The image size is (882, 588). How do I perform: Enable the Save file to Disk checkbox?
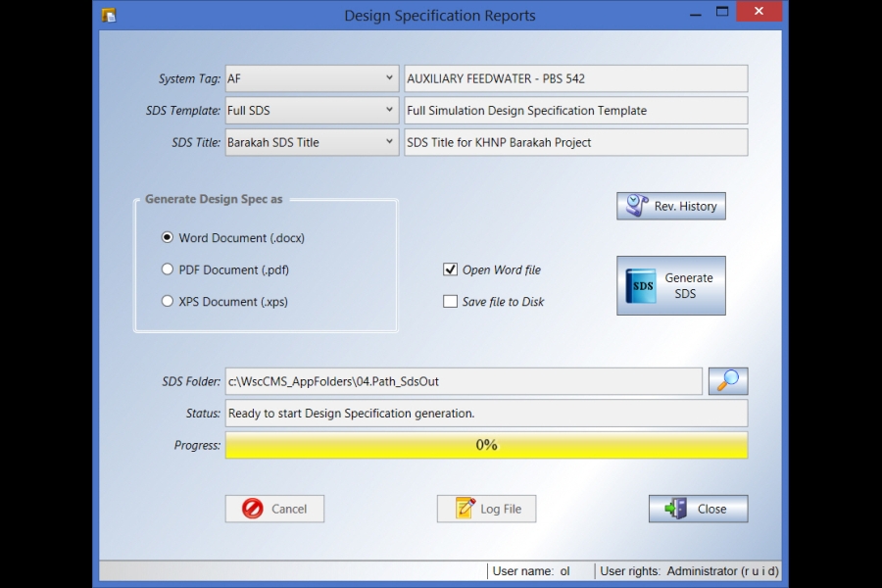(450, 302)
